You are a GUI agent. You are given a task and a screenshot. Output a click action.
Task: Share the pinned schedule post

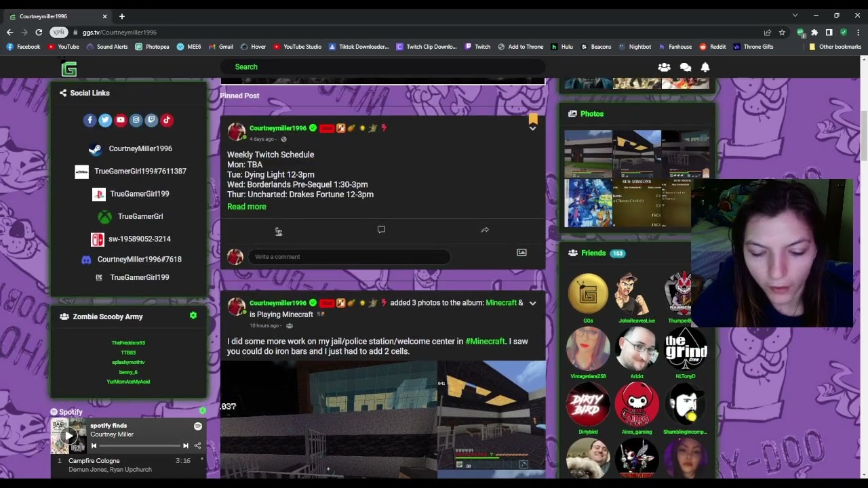(485, 230)
